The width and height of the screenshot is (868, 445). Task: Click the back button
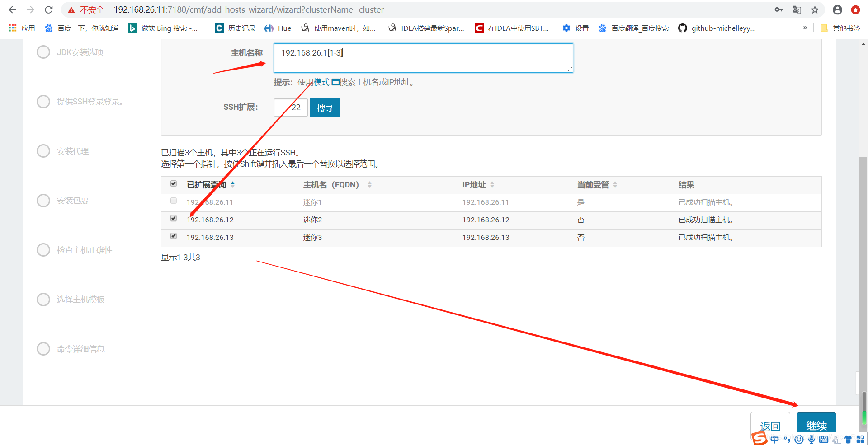coord(770,425)
